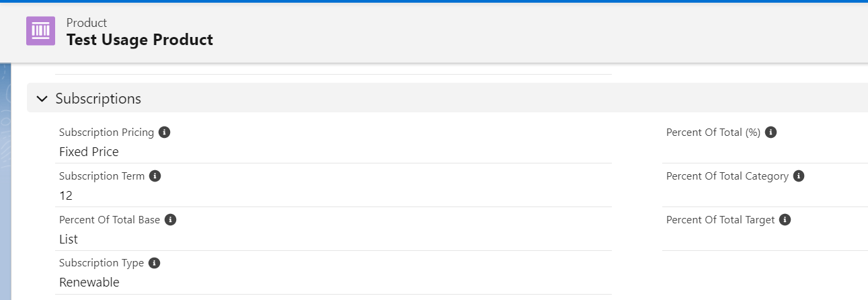
Task: Select the Fixed Price field value
Action: pyautogui.click(x=89, y=152)
